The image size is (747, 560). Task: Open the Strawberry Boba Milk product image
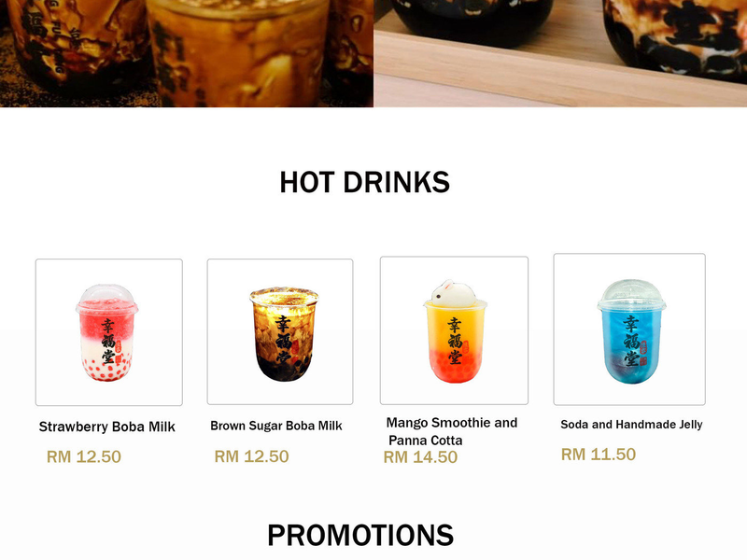[109, 332]
